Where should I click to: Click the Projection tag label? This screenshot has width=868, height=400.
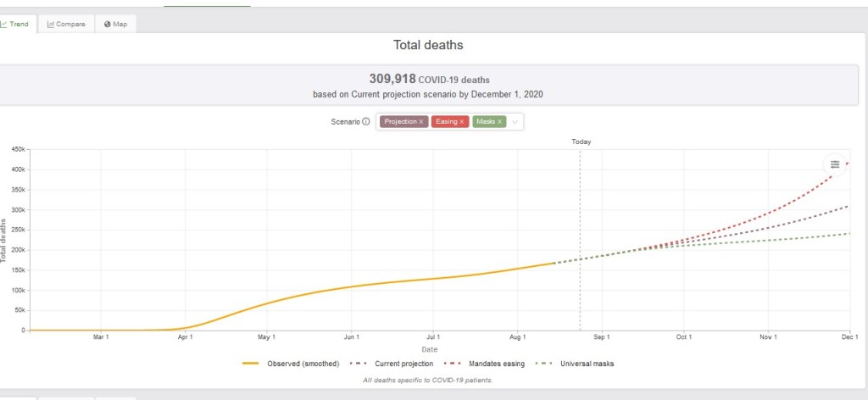400,122
